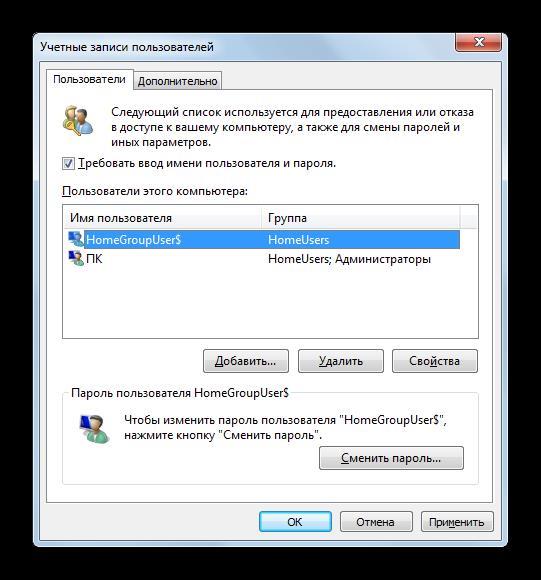Click the ПК account icon
The image size is (541, 580).
pyautogui.click(x=76, y=259)
